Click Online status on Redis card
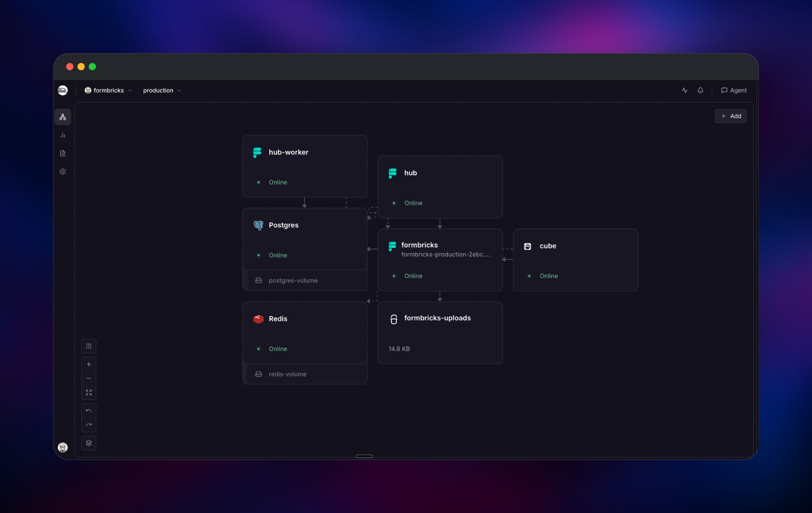The image size is (812, 513). (x=278, y=349)
